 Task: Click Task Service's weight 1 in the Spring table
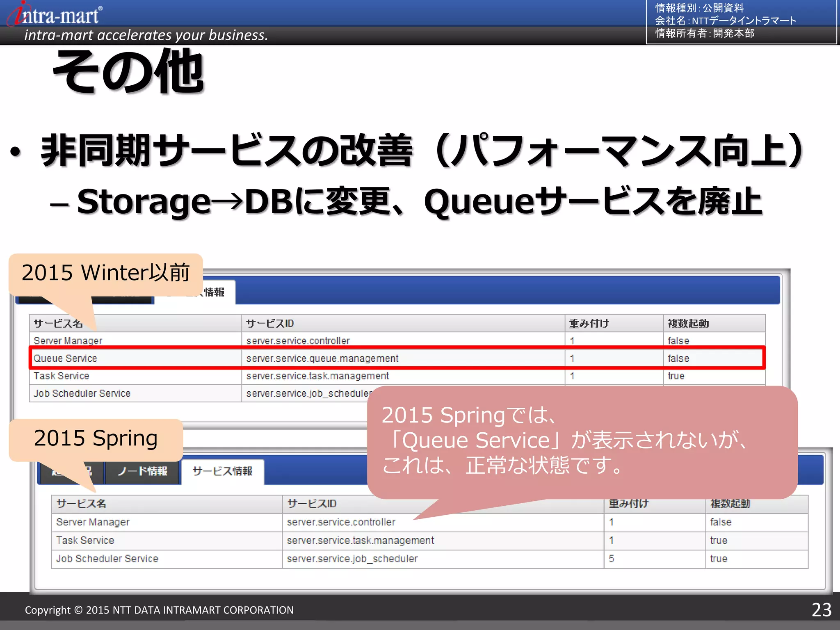(612, 541)
